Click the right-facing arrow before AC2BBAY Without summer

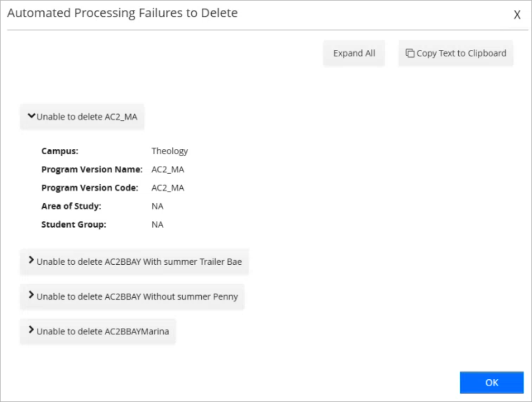32,296
